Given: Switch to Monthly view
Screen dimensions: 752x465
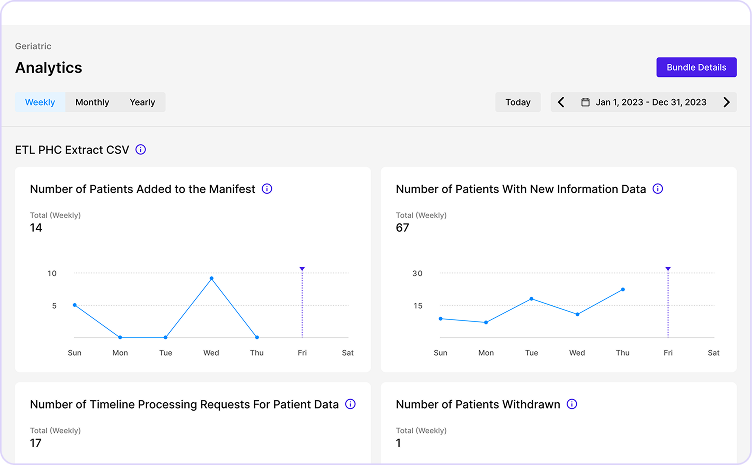Looking at the screenshot, I should (92, 102).
